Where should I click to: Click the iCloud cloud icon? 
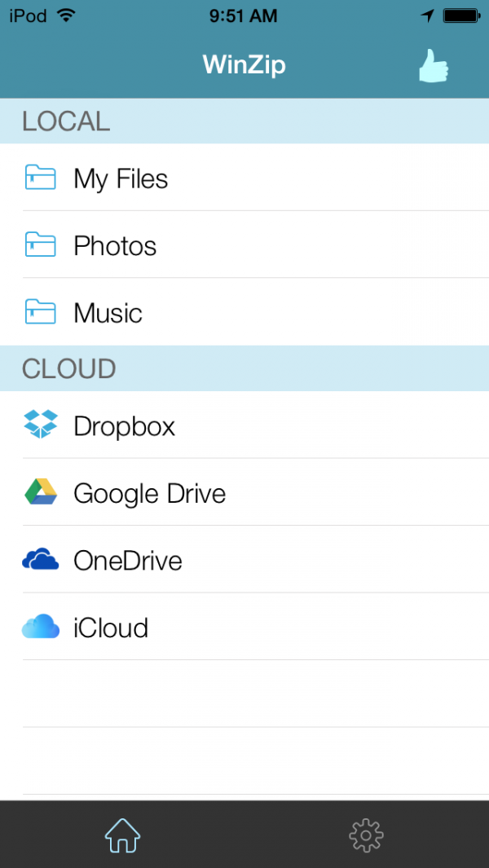pyautogui.click(x=41, y=627)
